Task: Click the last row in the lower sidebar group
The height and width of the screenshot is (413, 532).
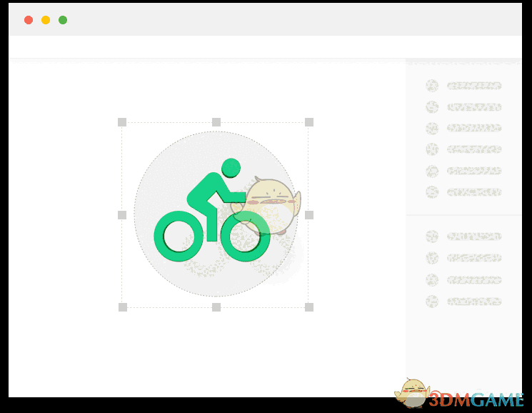Action: coord(463,302)
